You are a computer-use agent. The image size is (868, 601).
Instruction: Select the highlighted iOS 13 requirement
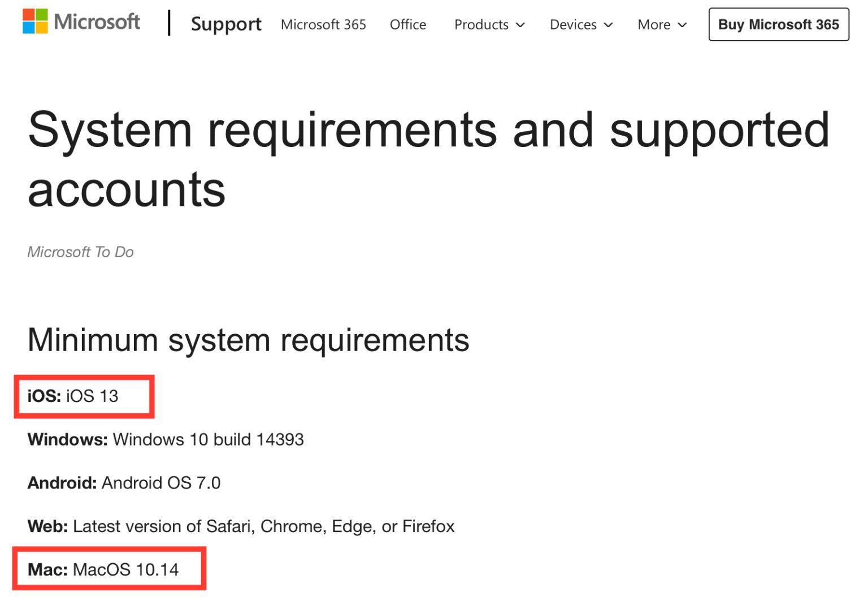click(x=84, y=396)
